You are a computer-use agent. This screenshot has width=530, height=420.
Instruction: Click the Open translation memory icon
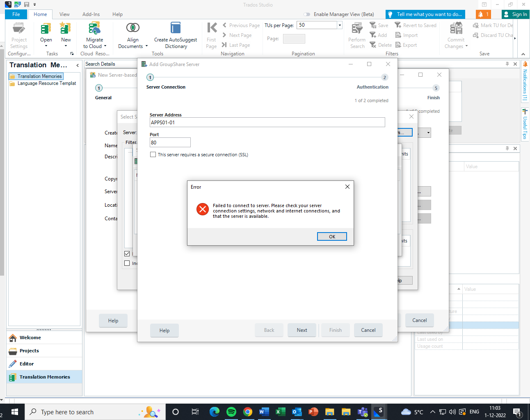click(x=46, y=29)
